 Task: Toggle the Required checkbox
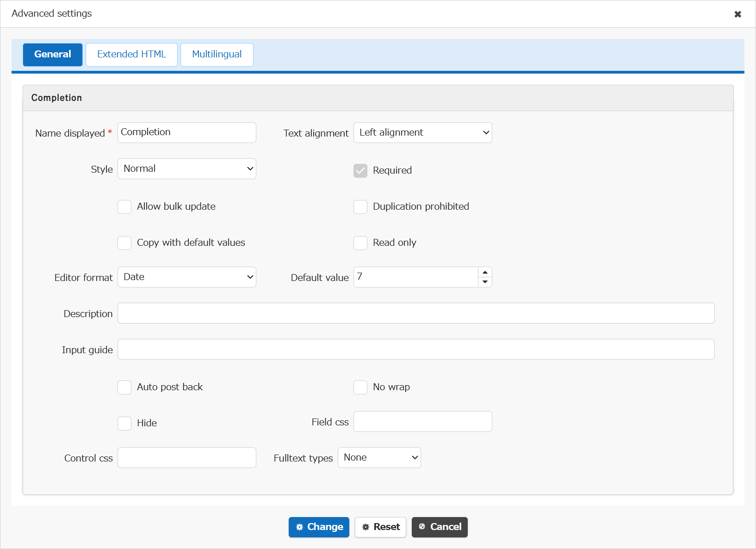point(360,170)
